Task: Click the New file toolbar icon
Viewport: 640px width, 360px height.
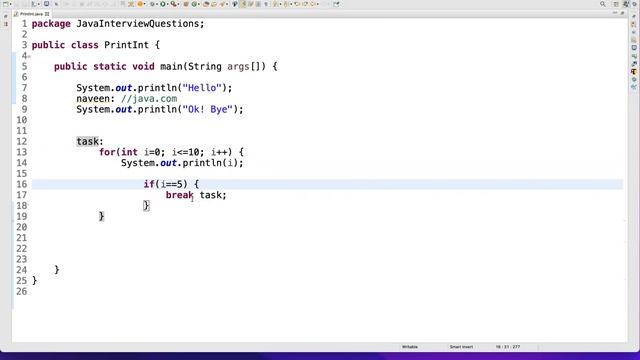Action: coord(5,4)
